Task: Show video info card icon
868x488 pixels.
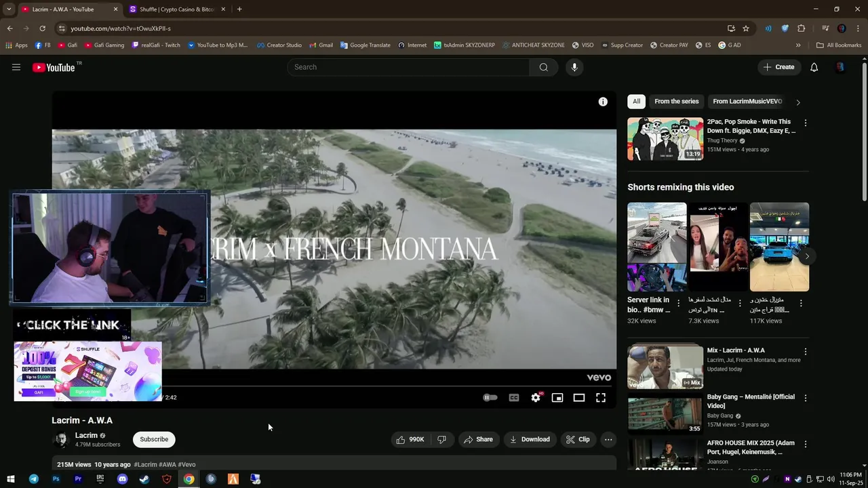Action: [603, 102]
